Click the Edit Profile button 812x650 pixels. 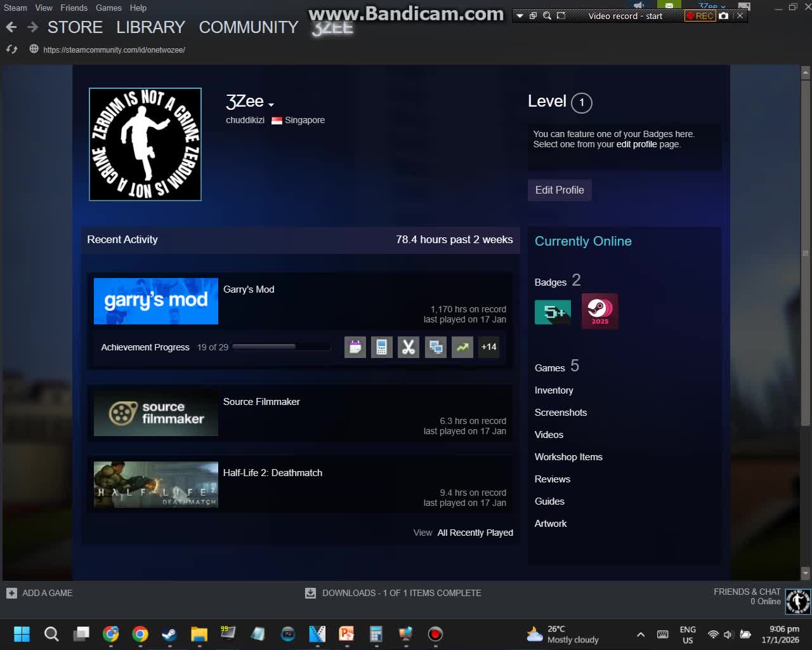559,190
